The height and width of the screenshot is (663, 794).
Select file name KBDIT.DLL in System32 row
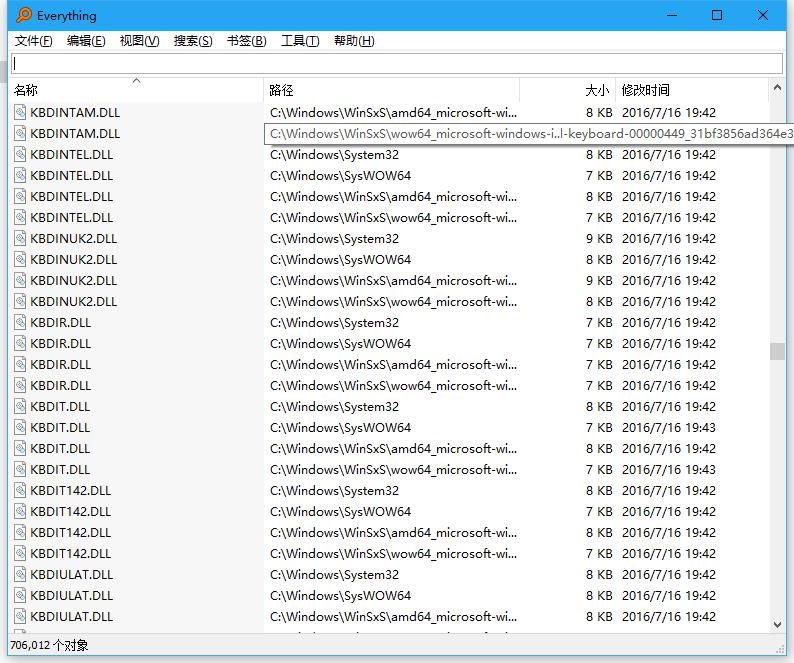pyautogui.click(x=60, y=407)
